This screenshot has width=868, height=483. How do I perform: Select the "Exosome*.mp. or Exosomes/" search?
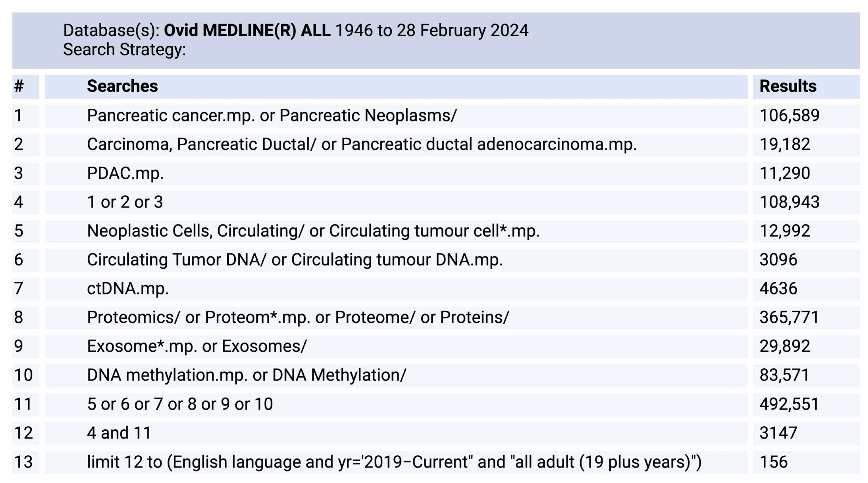coord(197,346)
